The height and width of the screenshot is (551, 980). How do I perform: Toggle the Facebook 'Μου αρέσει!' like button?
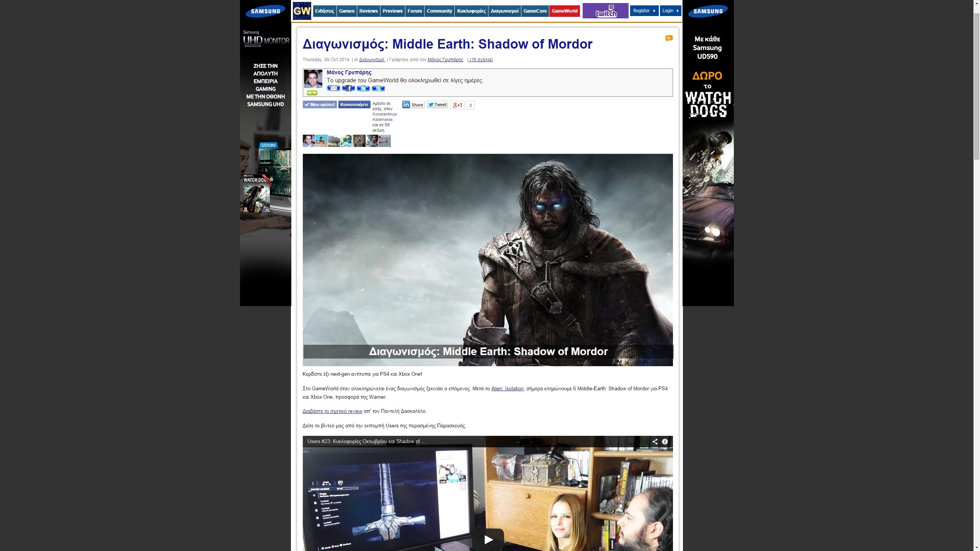320,104
